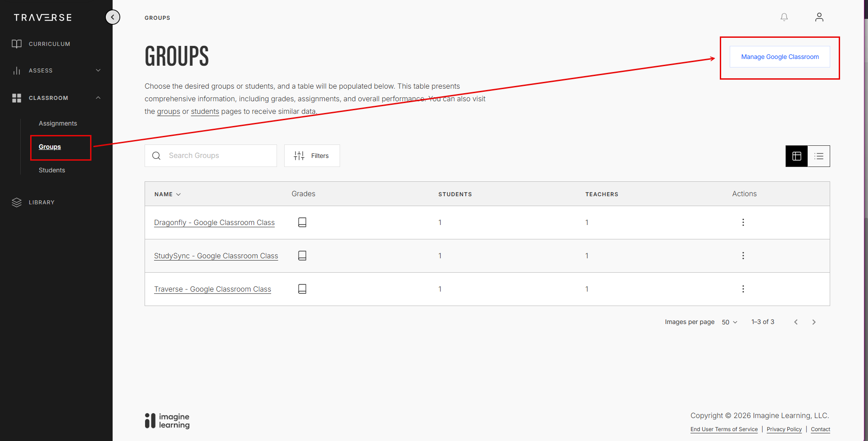The height and width of the screenshot is (441, 868).
Task: Click the Traverse logo
Action: pos(43,18)
